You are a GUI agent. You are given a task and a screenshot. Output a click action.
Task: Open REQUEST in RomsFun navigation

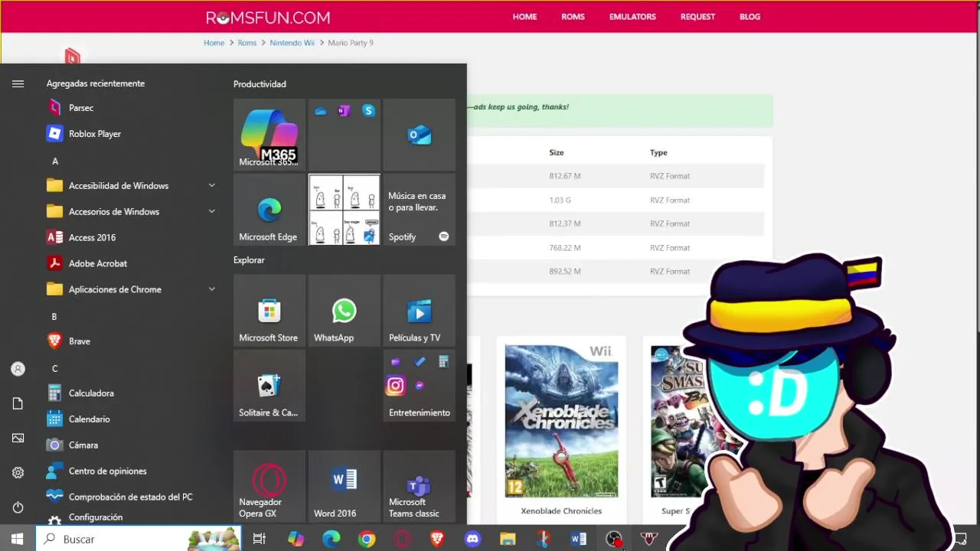coord(697,17)
